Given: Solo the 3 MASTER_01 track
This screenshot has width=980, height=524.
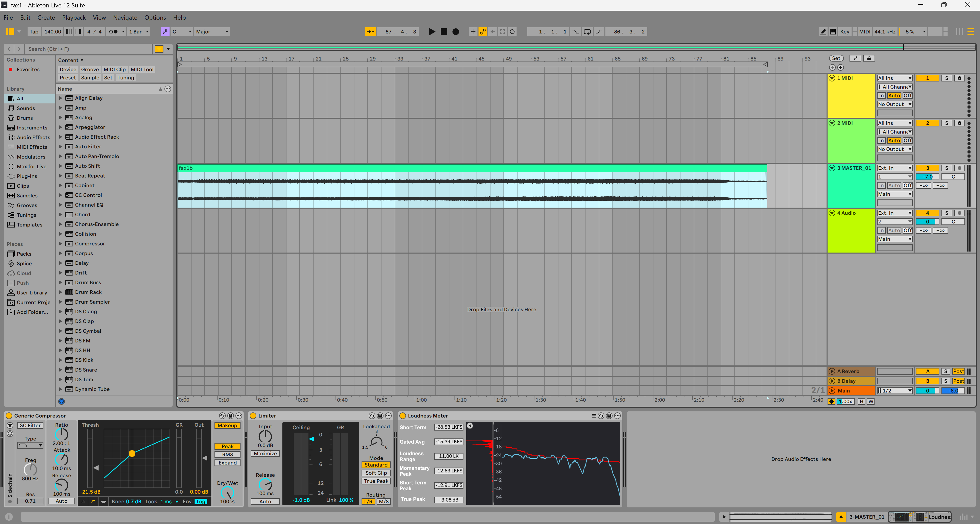Looking at the screenshot, I should point(947,168).
